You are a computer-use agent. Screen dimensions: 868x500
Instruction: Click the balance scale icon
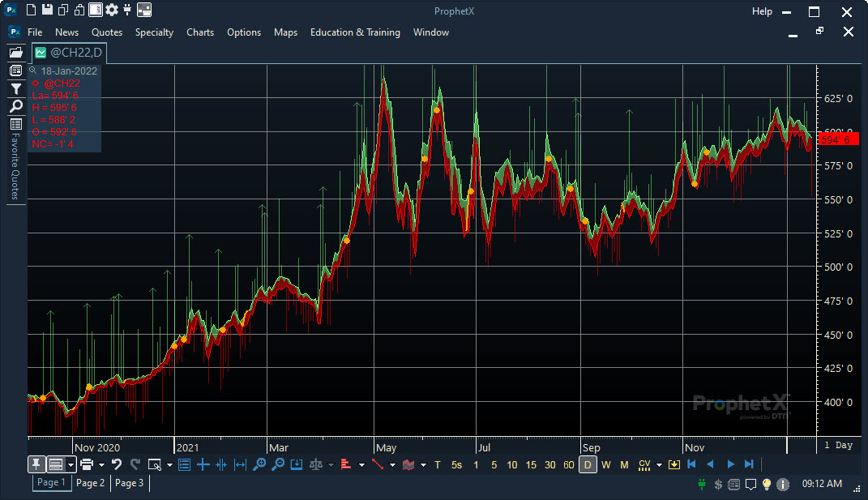tap(316, 464)
